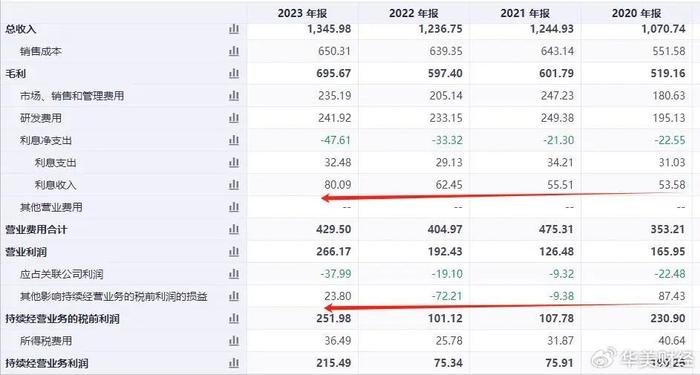Open chart icon for 总收入 row
The height and width of the screenshot is (375, 700).
(x=234, y=29)
